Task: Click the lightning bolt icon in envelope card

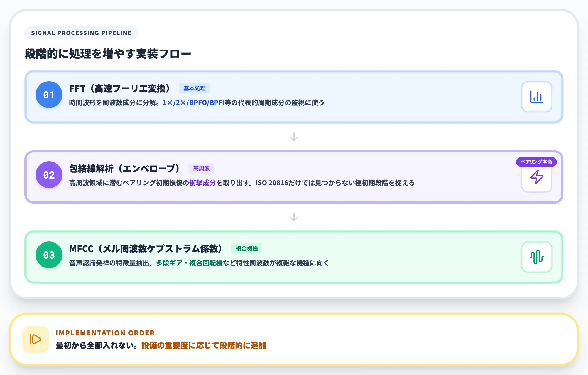Action: click(536, 177)
